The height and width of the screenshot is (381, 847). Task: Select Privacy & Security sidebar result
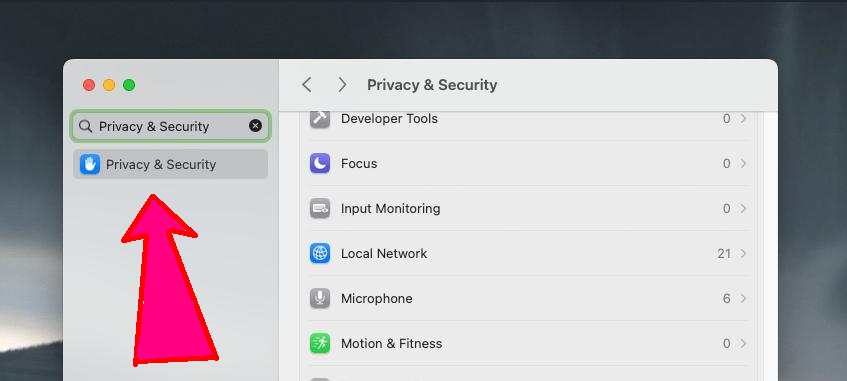pyautogui.click(x=171, y=164)
